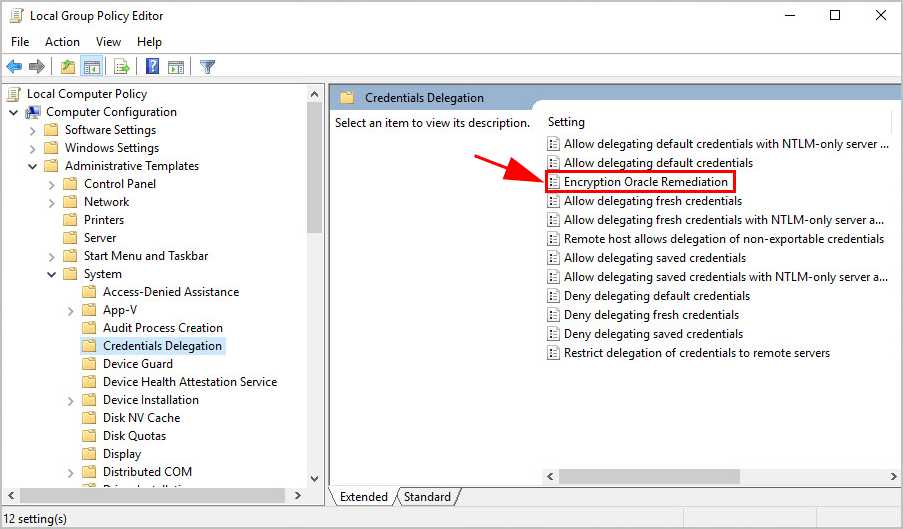The height and width of the screenshot is (529, 903).
Task: Expand the Device Installation folder
Action: click(71, 400)
